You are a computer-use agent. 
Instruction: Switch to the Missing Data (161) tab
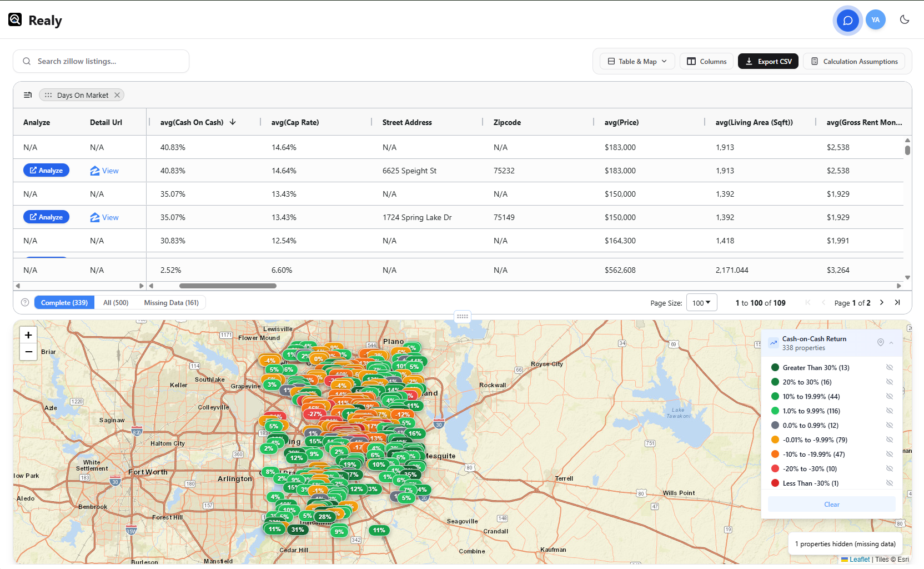coord(171,302)
